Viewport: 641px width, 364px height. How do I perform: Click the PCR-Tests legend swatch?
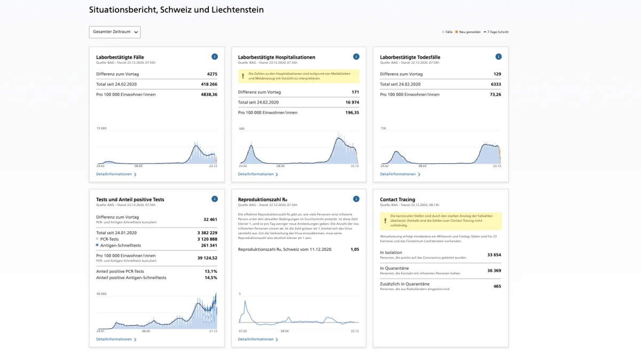pyautogui.click(x=98, y=240)
